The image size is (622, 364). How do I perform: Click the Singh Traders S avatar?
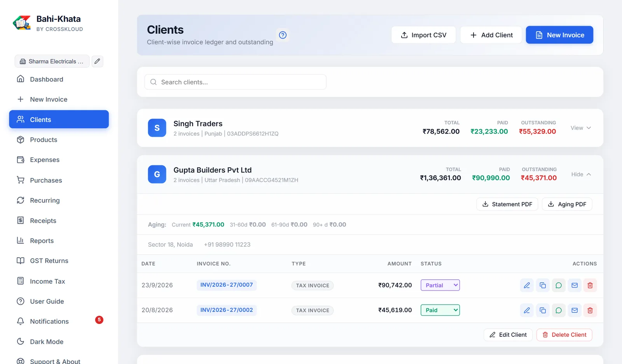click(x=157, y=128)
